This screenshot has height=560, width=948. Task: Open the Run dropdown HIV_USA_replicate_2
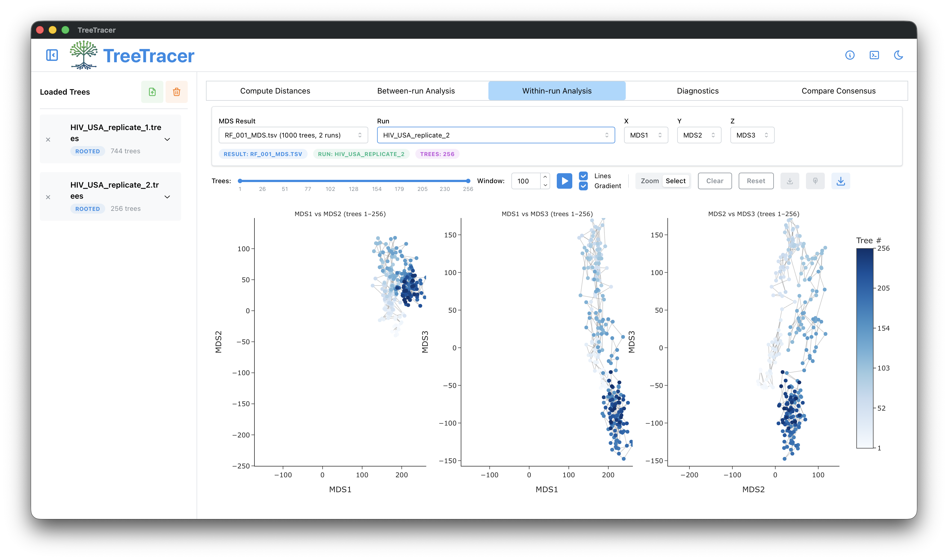(496, 135)
